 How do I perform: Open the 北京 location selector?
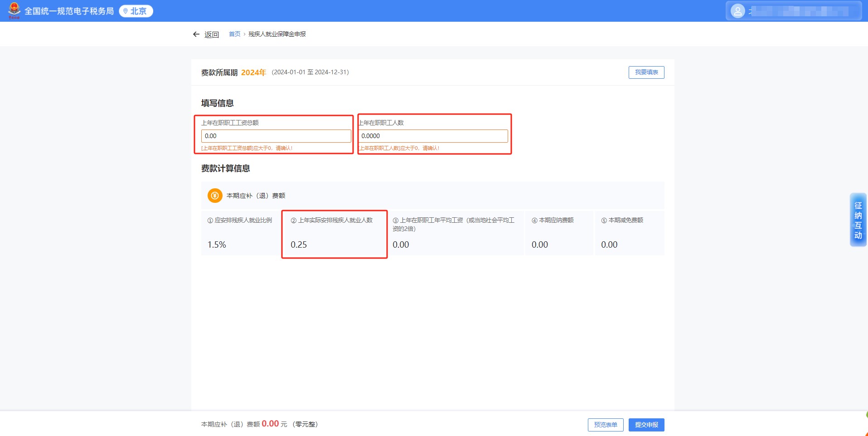click(x=136, y=11)
